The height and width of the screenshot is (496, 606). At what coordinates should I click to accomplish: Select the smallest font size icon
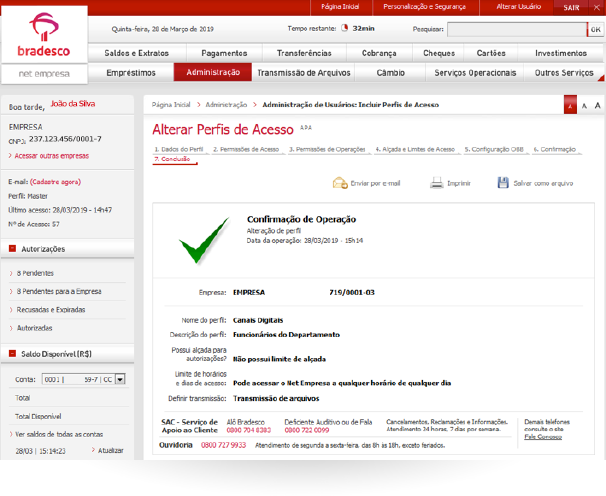(569, 105)
